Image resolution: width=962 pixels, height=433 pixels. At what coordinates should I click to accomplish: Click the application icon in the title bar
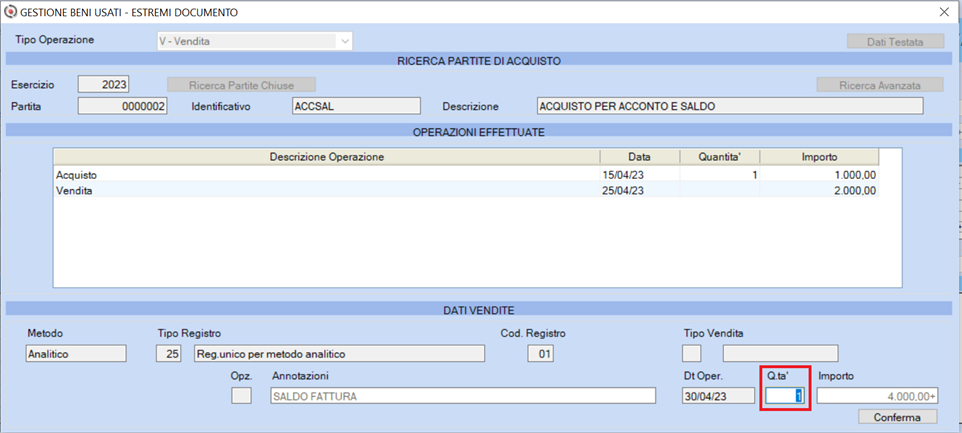(x=12, y=12)
